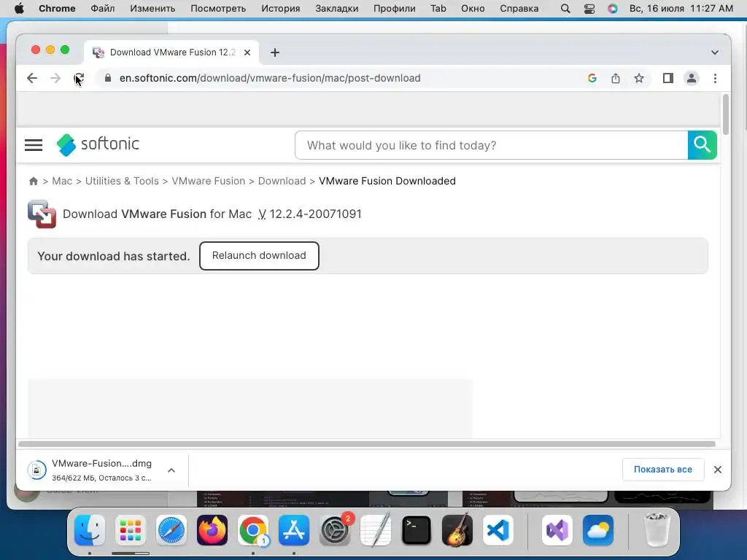This screenshot has height=560, width=747.
Task: Bookmark this page with the star
Action: click(639, 78)
